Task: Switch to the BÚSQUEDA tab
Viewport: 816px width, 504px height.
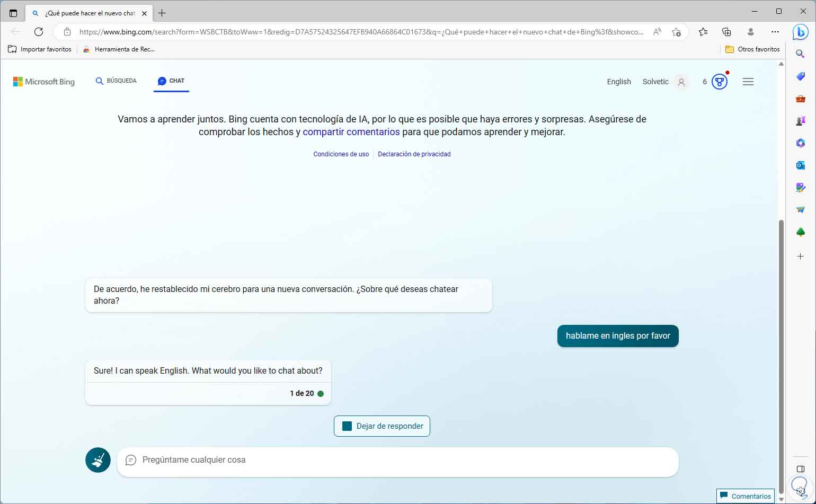Action: [116, 81]
